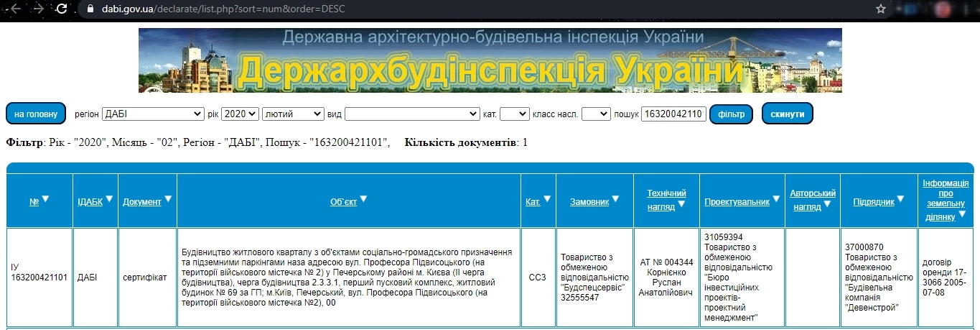Sort by Проектувальник header link

point(737,202)
